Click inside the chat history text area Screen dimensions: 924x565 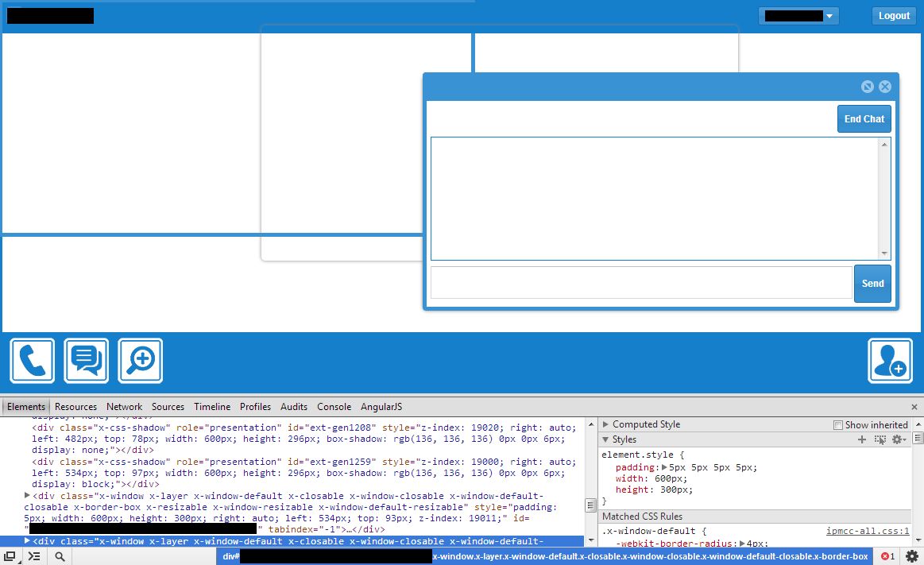point(654,199)
